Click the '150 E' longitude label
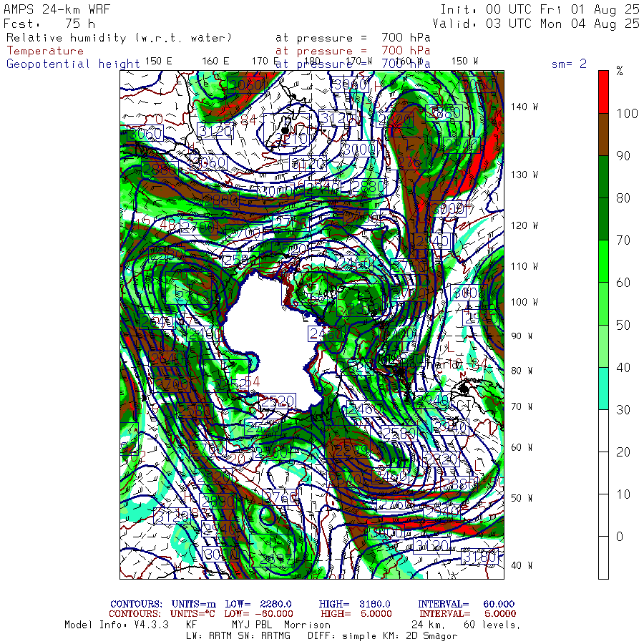The width and height of the screenshot is (644, 644). (x=159, y=62)
